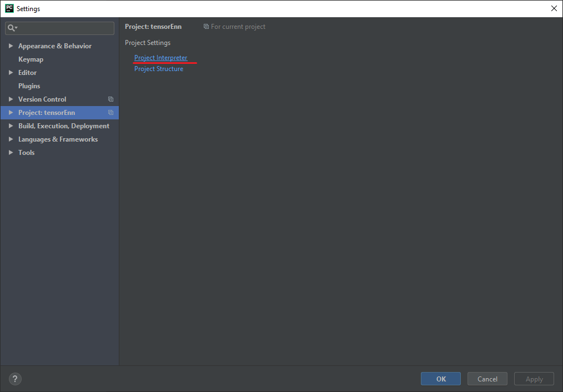
Task: Close the Settings dialog with the X
Action: (554, 9)
